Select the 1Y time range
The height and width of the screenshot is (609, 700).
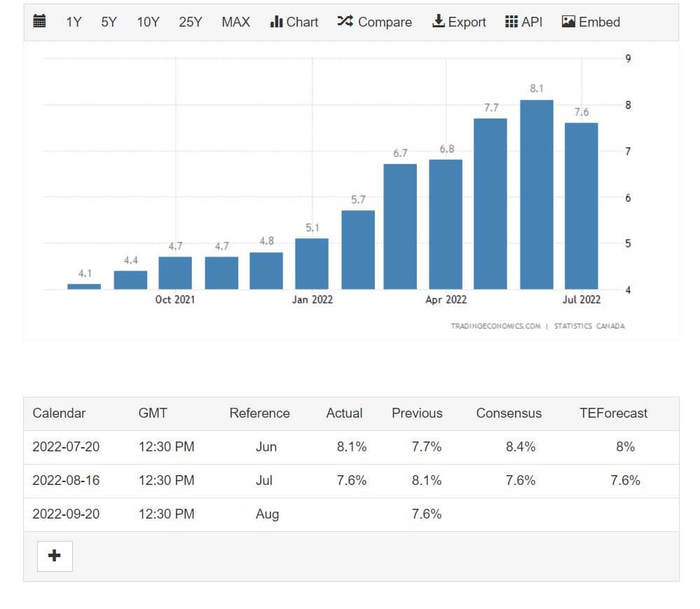pyautogui.click(x=74, y=22)
